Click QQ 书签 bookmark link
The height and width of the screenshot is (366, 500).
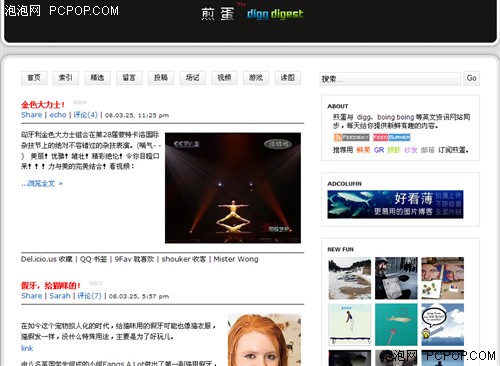(x=93, y=259)
